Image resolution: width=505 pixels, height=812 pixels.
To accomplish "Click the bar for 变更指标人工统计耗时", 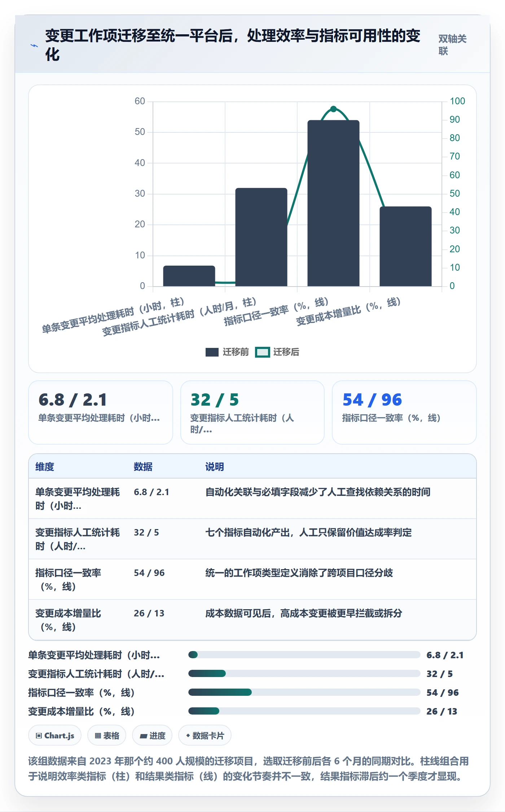I will (261, 237).
